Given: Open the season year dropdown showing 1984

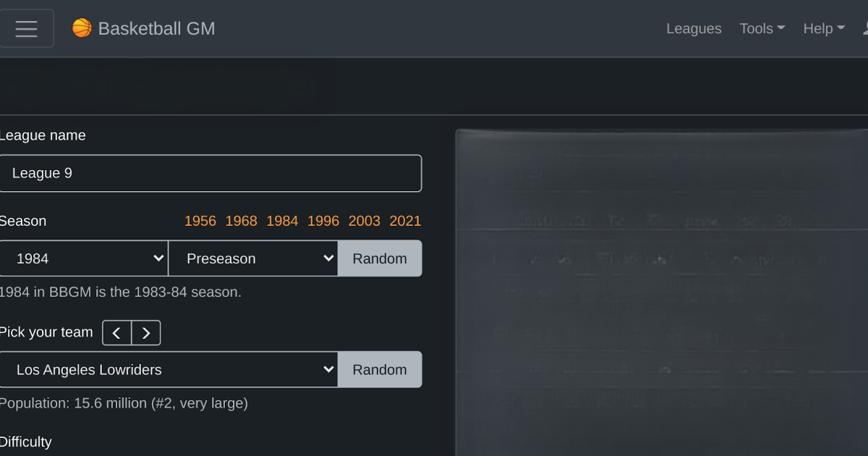Looking at the screenshot, I should coord(84,258).
